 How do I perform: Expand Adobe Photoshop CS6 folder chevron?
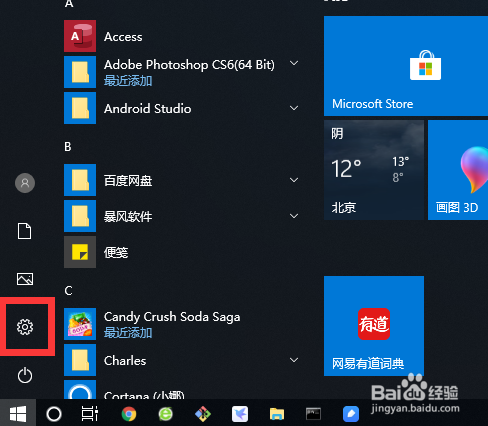coord(294,63)
